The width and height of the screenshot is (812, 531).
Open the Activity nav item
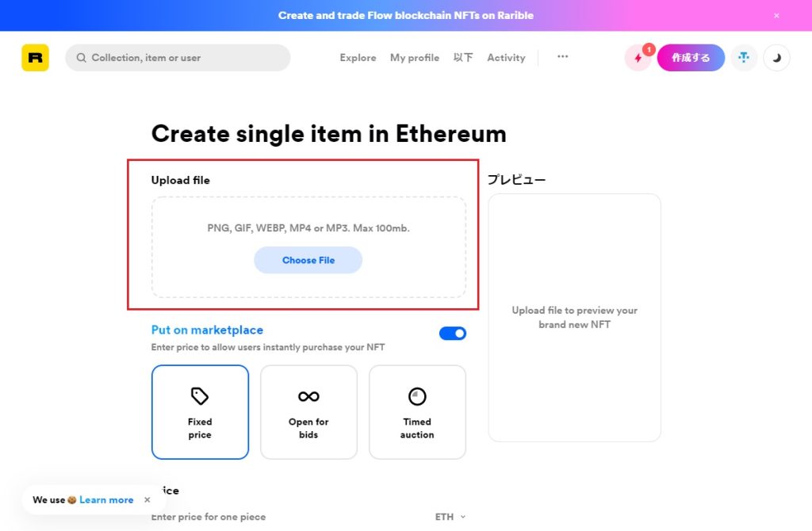(x=506, y=57)
